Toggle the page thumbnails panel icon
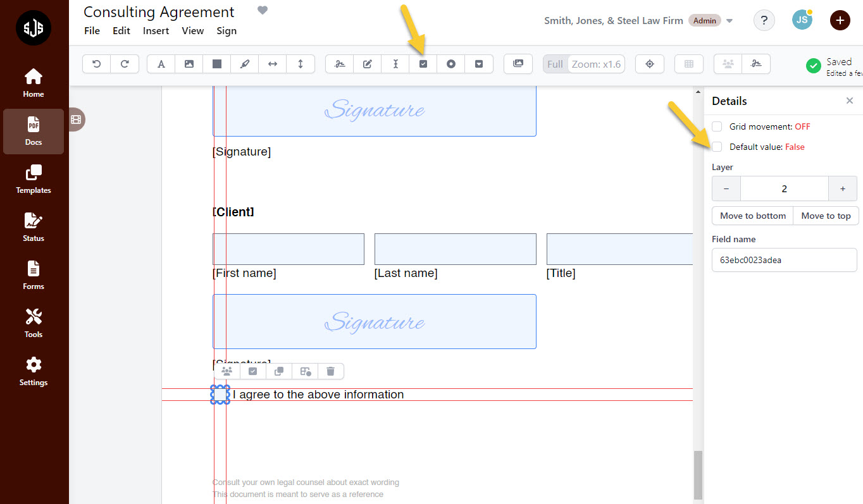Screen dimensions: 863x504 pyautogui.click(x=76, y=120)
